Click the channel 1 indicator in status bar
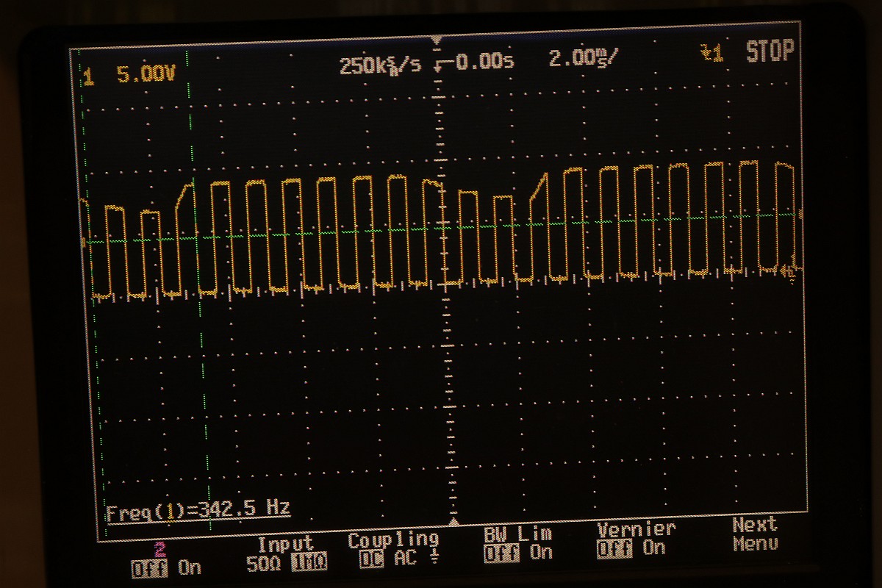This screenshot has width=882, height=588. coord(89,76)
